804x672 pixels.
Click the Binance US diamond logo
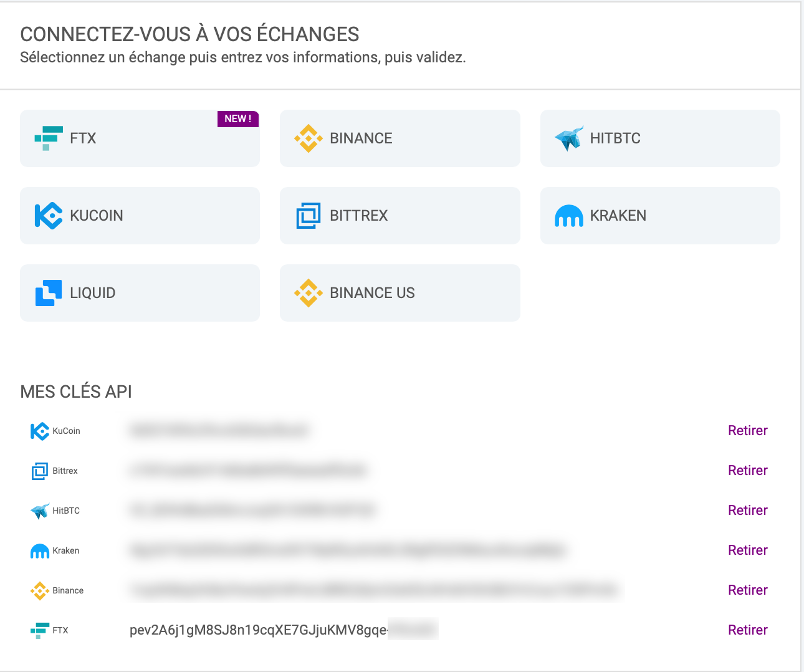[309, 293]
